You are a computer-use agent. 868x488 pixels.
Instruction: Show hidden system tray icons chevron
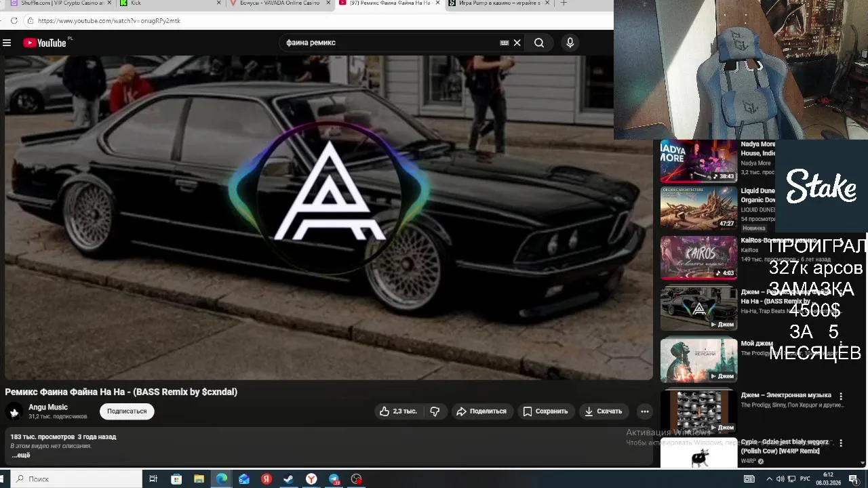(x=769, y=479)
